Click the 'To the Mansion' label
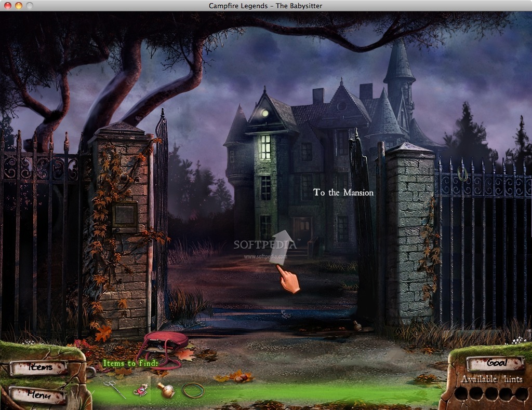Viewport: 532px width, 410px height. [x=343, y=193]
